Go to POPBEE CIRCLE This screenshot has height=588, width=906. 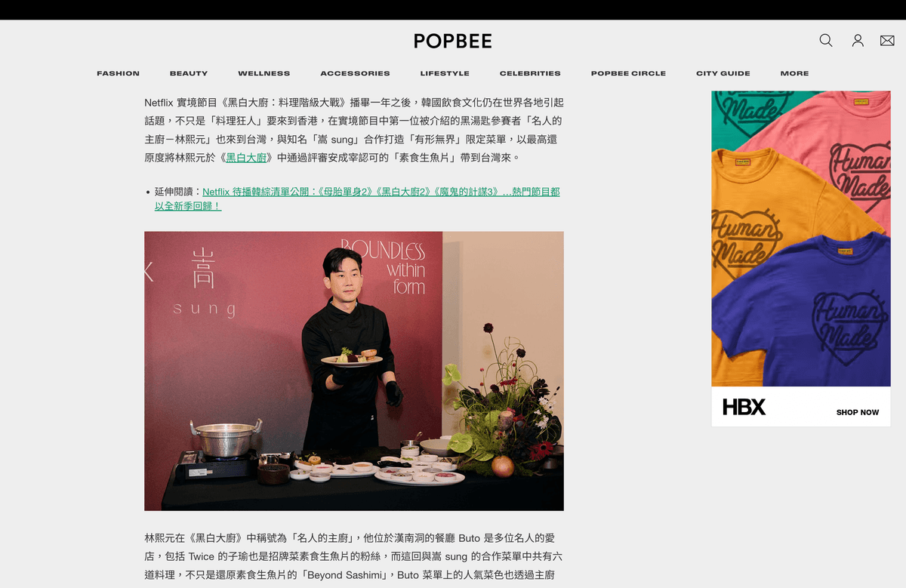pyautogui.click(x=628, y=73)
